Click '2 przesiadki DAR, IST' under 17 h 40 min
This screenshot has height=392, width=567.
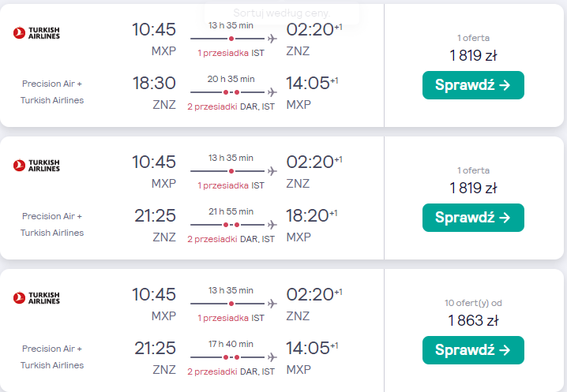(231, 371)
